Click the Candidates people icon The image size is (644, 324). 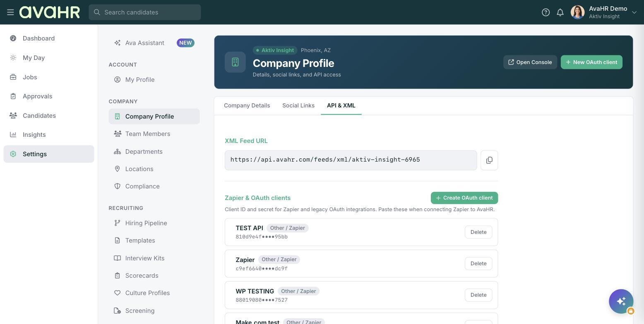[x=13, y=116]
